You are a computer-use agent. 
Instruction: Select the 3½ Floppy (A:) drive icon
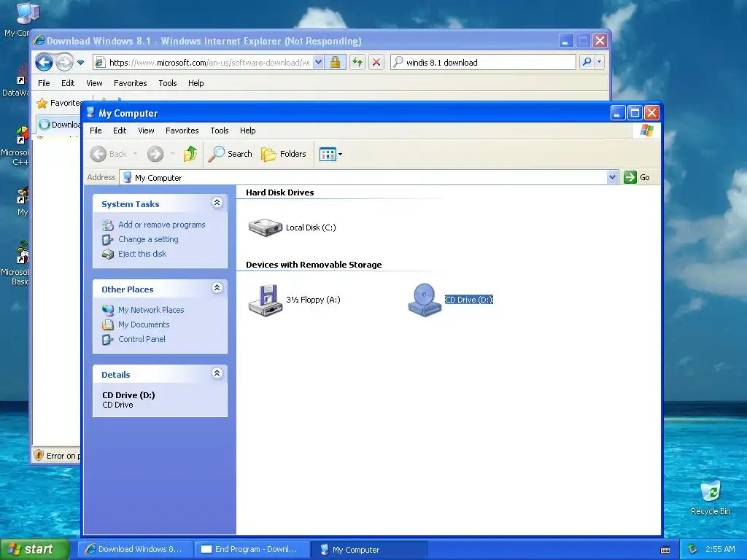point(266,300)
